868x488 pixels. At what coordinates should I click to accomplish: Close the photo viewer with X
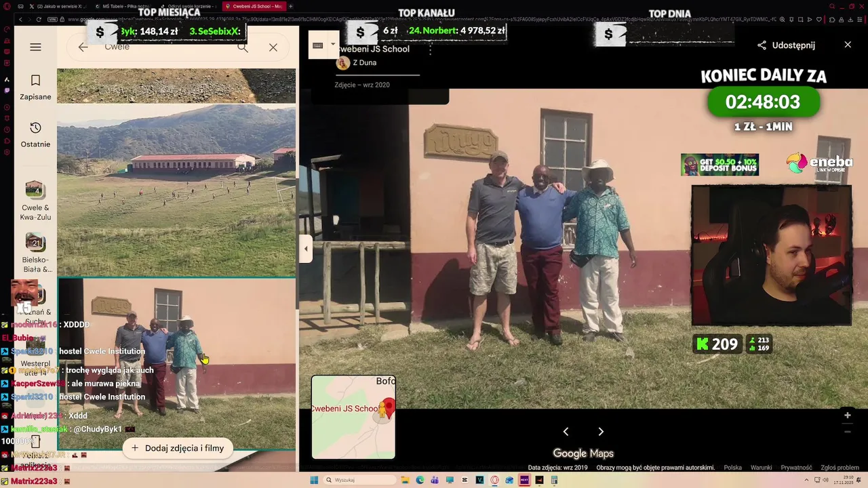848,45
